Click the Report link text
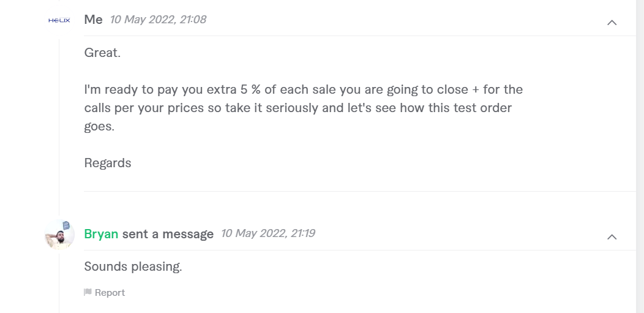 point(110,293)
